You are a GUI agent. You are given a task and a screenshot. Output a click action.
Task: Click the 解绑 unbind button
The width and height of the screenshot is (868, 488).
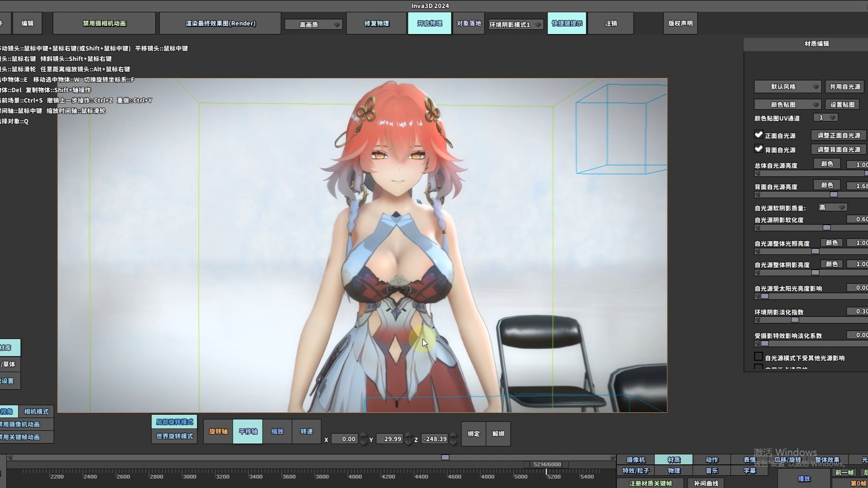click(x=498, y=434)
